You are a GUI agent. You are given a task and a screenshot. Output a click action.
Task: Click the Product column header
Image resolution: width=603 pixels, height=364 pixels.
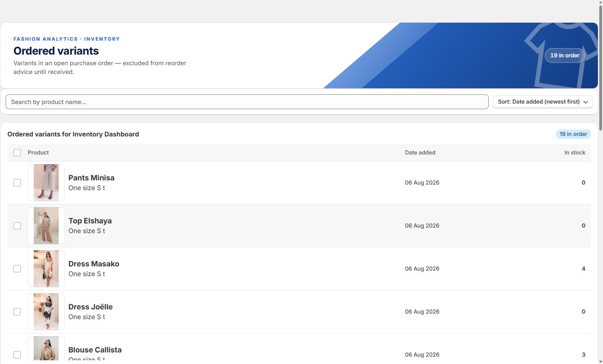(38, 153)
